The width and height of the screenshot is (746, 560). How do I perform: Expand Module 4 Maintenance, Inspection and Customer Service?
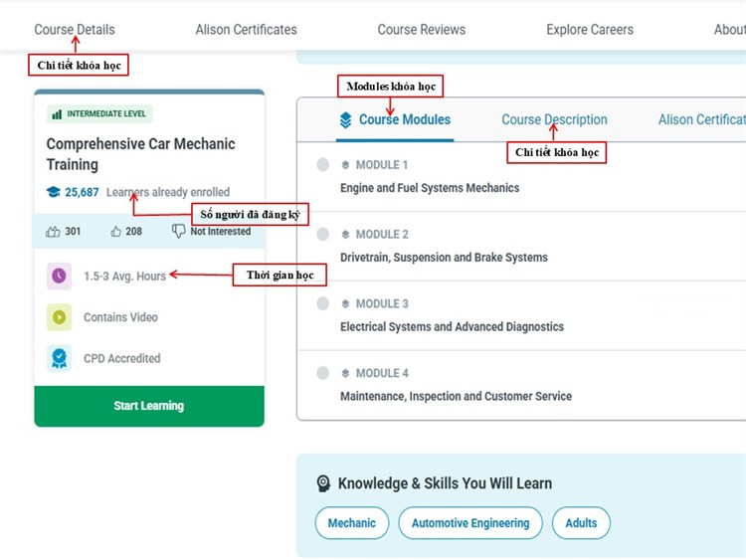pyautogui.click(x=456, y=396)
